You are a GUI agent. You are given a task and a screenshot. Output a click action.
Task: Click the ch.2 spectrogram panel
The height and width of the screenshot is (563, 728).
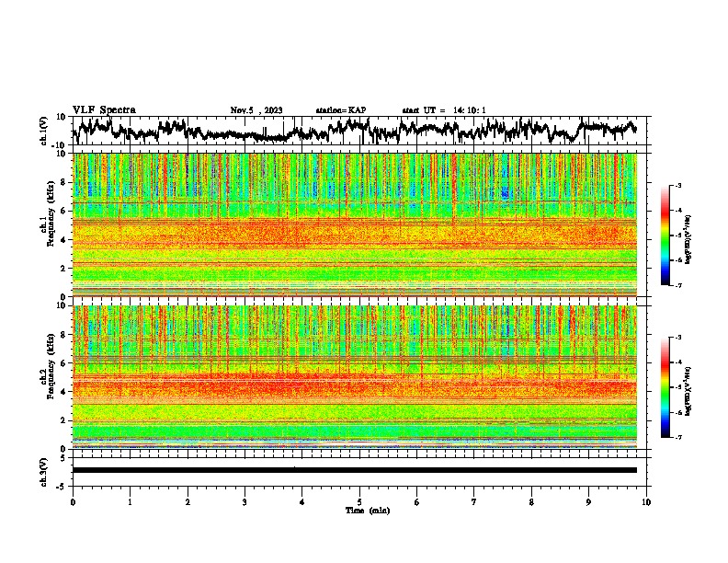click(x=355, y=377)
